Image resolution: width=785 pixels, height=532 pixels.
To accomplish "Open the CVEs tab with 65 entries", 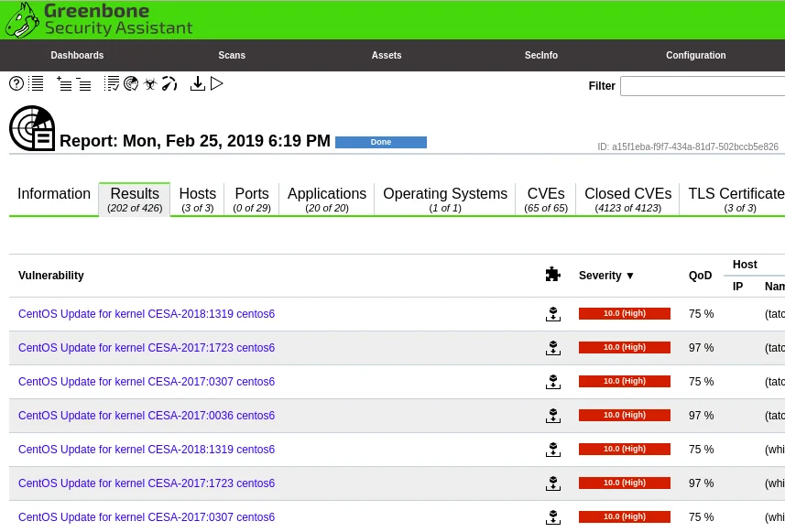I will [x=546, y=200].
